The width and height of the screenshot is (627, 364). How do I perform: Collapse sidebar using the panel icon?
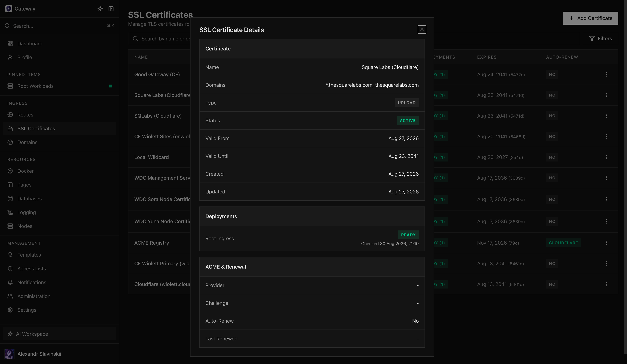click(x=111, y=9)
